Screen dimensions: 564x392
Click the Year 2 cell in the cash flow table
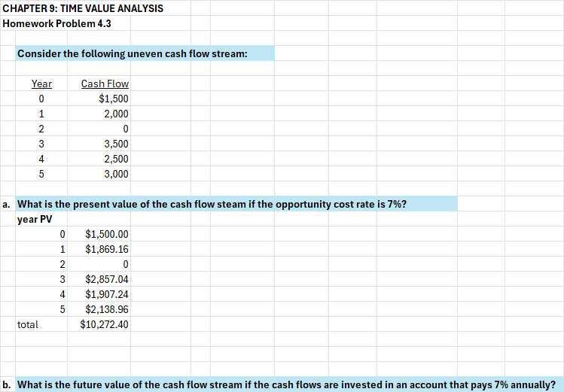[x=41, y=129]
